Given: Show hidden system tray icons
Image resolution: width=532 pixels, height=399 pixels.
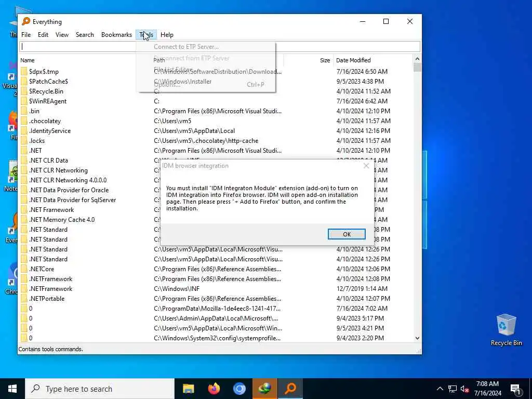Looking at the screenshot, I should click(x=440, y=389).
